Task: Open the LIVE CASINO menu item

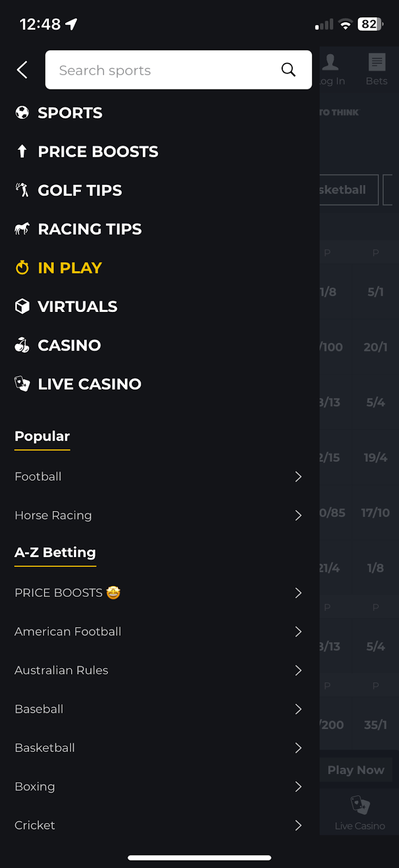Action: pos(90,384)
